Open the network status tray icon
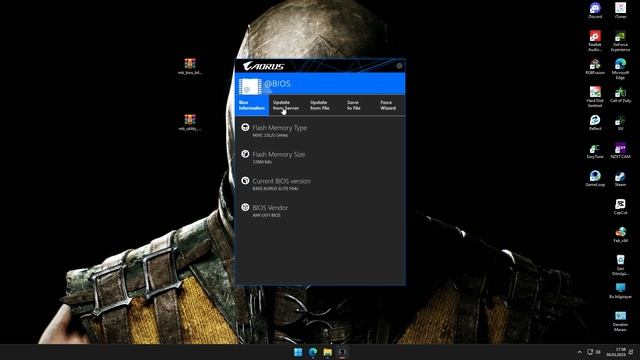 590,352
